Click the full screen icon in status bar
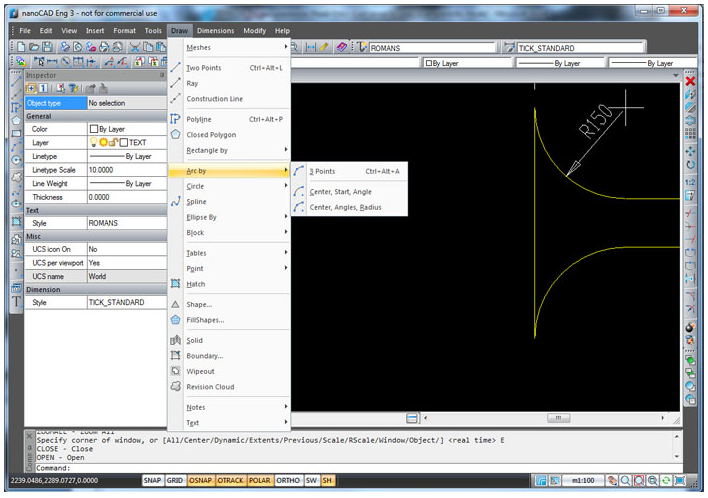The height and width of the screenshot is (498, 708). (x=680, y=480)
